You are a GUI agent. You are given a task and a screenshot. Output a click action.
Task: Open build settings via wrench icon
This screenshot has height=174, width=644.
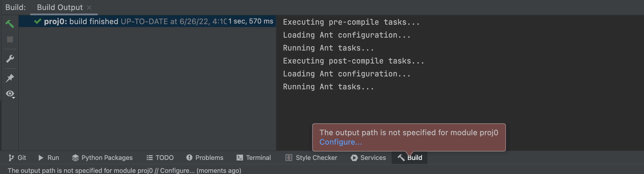point(10,59)
